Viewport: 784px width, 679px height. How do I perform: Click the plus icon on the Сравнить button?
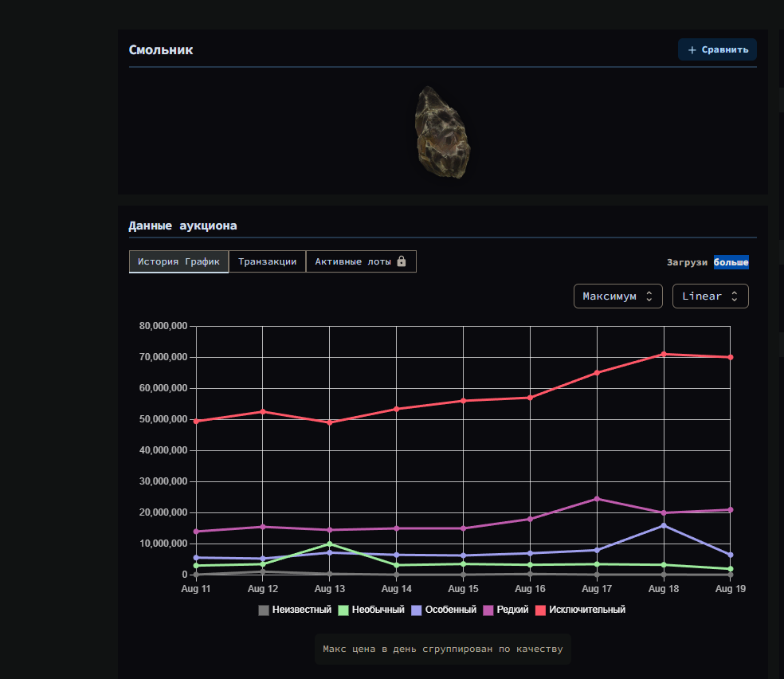point(692,49)
